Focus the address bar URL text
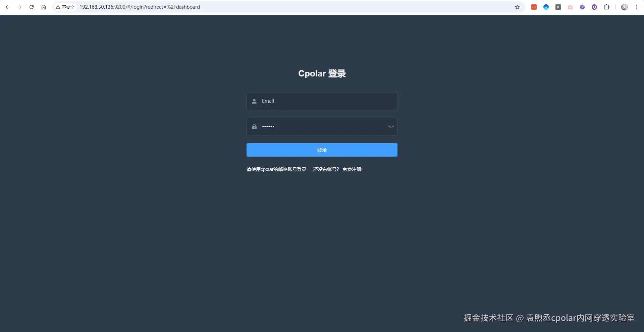Viewport: 644px width, 332px height. 140,7
